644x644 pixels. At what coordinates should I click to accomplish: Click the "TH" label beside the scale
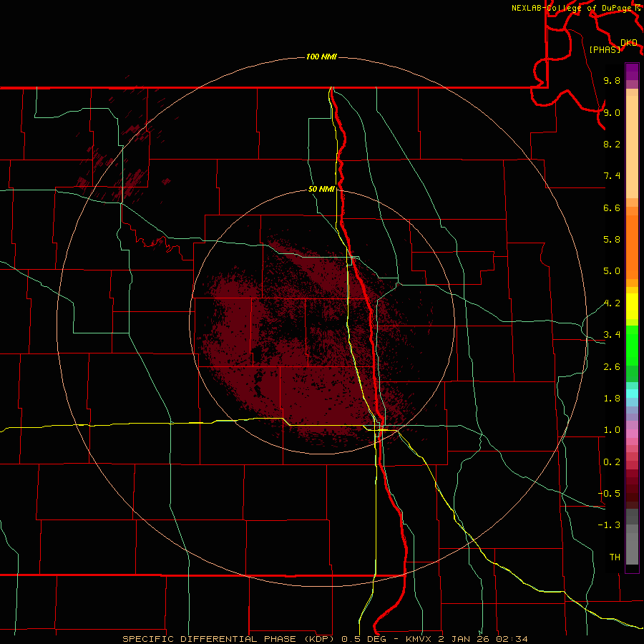coord(615,557)
